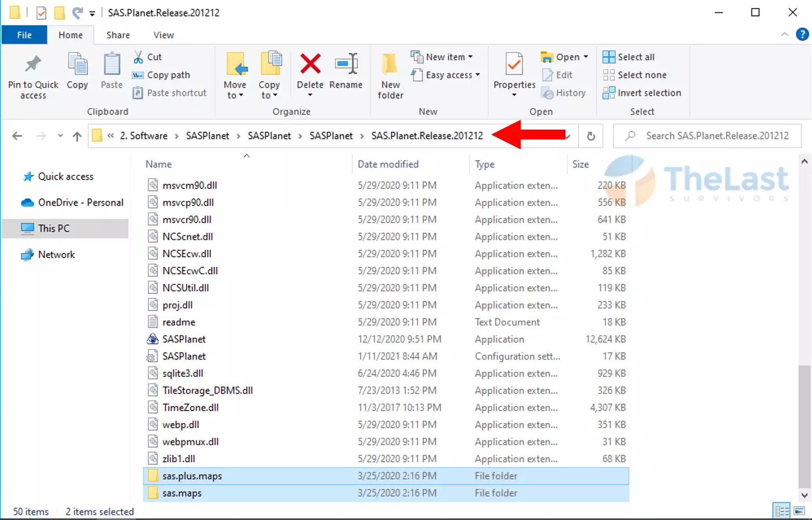Image resolution: width=812 pixels, height=520 pixels.
Task: Click Select all in ribbon
Action: tap(628, 57)
